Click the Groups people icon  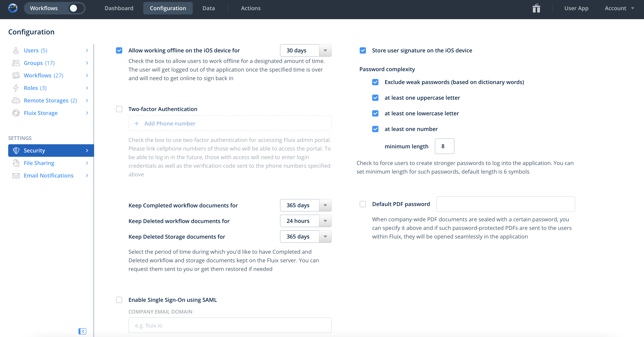pos(16,63)
